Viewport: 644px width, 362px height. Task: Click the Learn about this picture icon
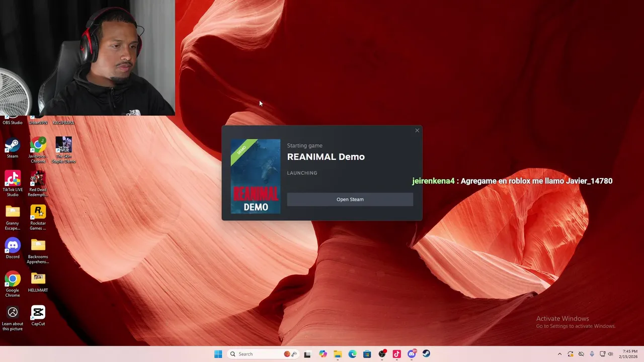pos(13,319)
